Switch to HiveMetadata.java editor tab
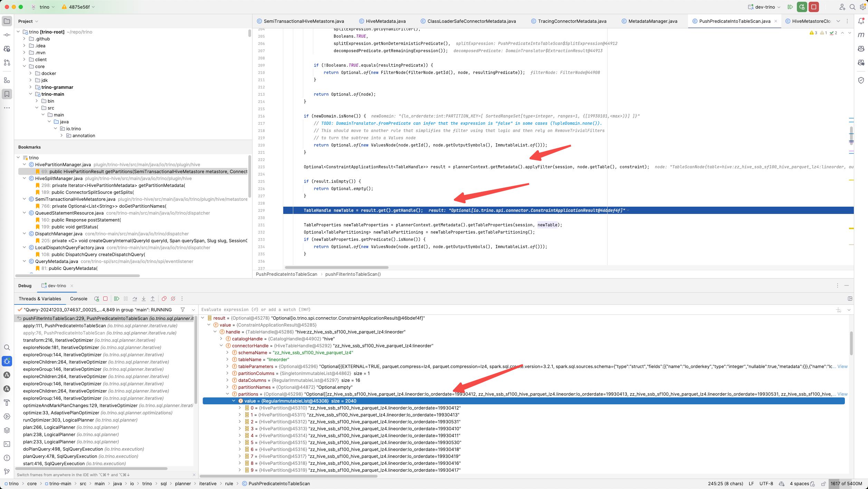 pyautogui.click(x=382, y=21)
